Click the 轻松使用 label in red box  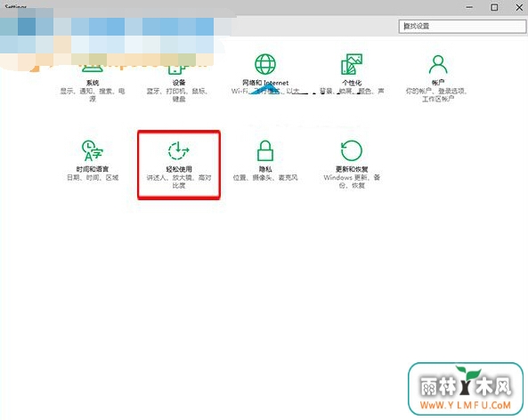(179, 169)
